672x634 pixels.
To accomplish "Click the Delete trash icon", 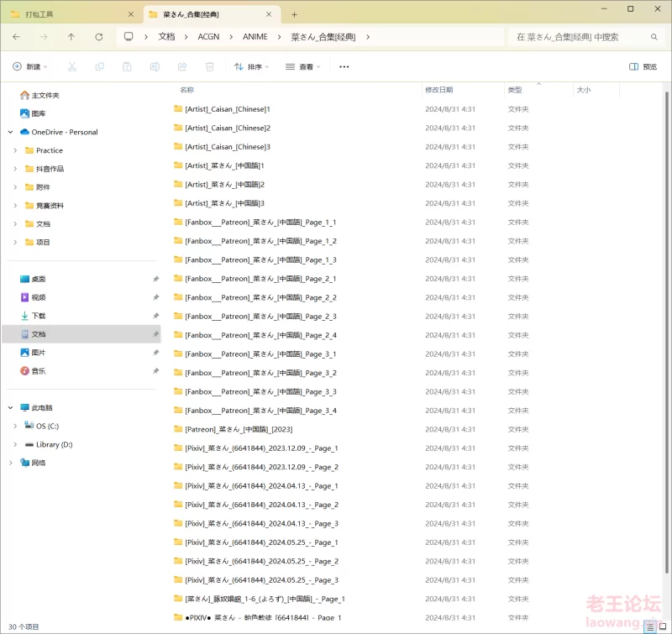I will [209, 66].
